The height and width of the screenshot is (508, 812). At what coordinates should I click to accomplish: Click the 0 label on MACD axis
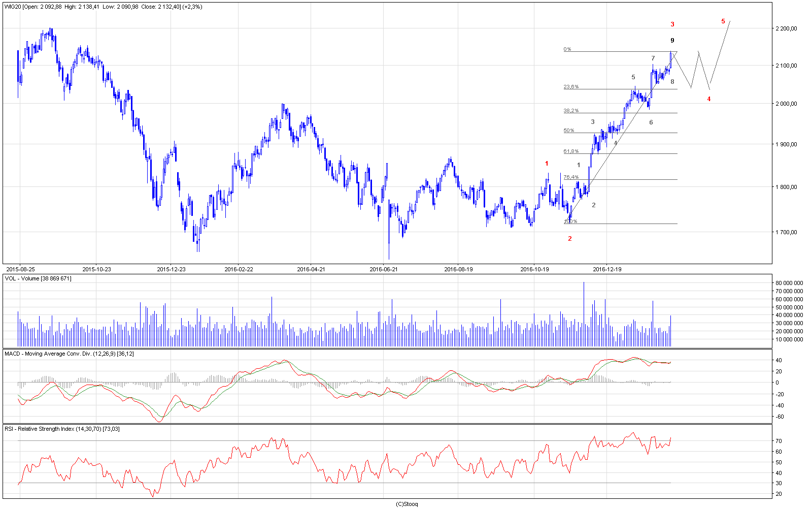[777, 383]
